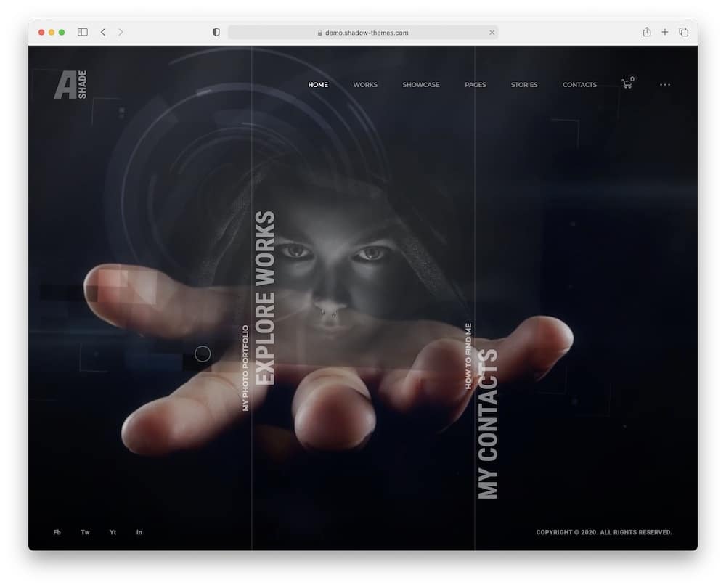This screenshot has width=726, height=588.
Task: Open the WORKS menu item
Action: coord(365,85)
